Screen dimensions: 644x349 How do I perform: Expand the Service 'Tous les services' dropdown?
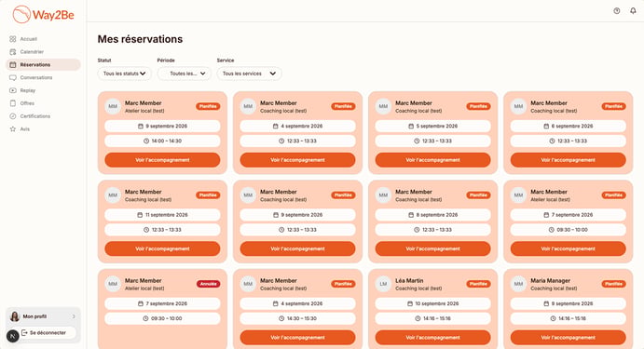[x=249, y=74]
